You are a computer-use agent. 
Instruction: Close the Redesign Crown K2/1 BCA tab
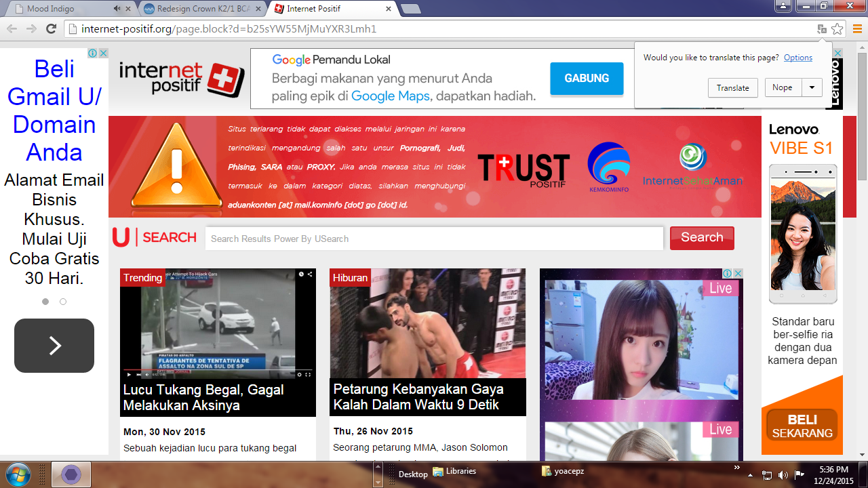coord(259,9)
